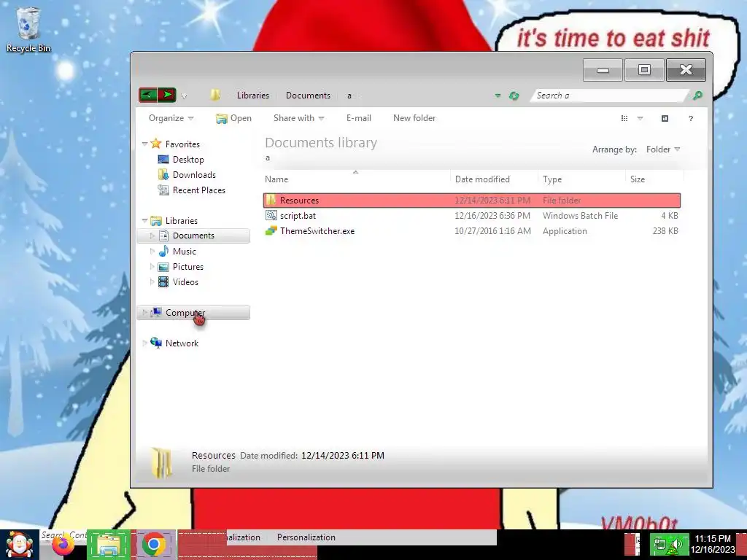Screen dimensions: 747x560
Task: Collapse the Favorites tree section
Action: (145, 144)
